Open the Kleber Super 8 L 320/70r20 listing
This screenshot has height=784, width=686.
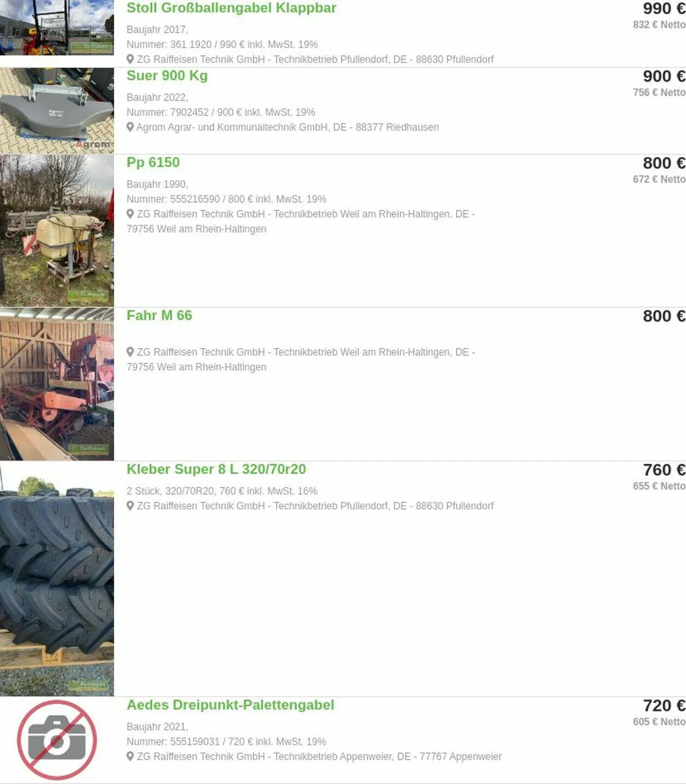click(x=216, y=469)
